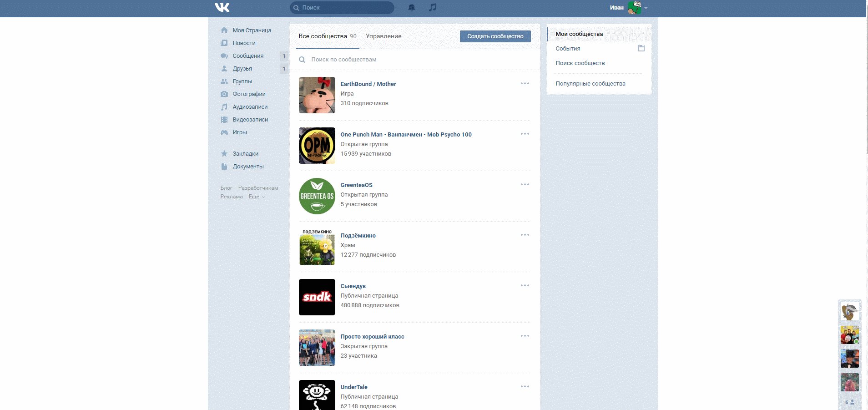This screenshot has width=868, height=410.
Task: Click the star icon beside Закладки
Action: point(224,153)
